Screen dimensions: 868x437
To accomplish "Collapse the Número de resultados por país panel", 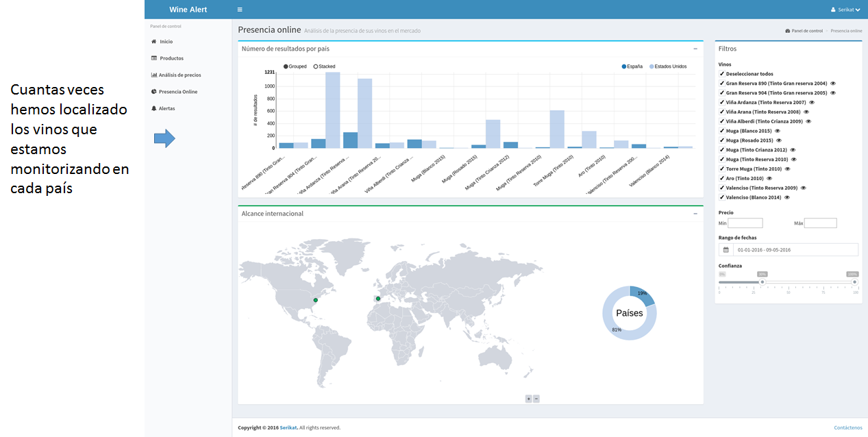I will click(x=695, y=49).
